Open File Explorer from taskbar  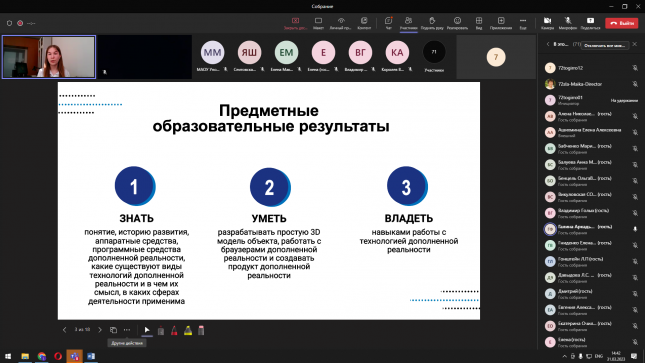point(25,356)
